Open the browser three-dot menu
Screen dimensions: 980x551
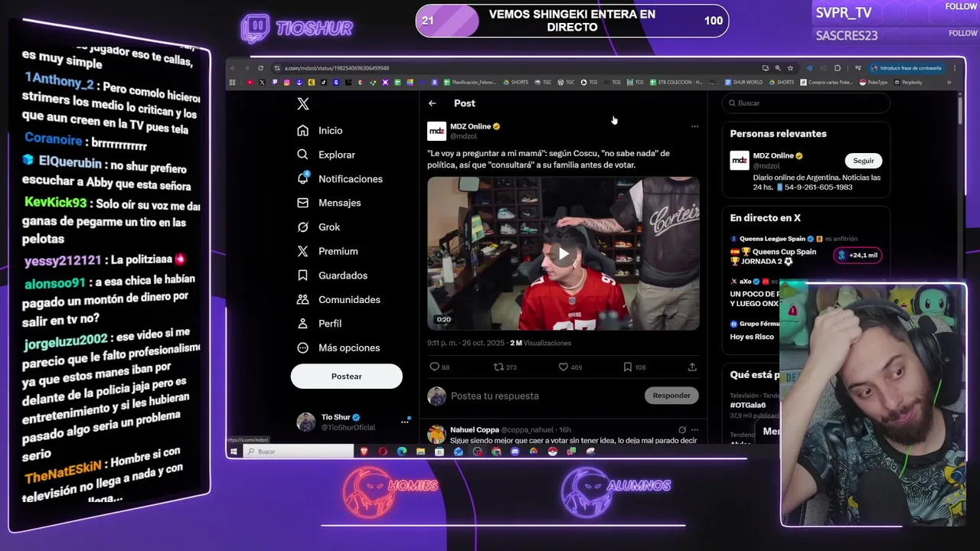[x=954, y=68]
